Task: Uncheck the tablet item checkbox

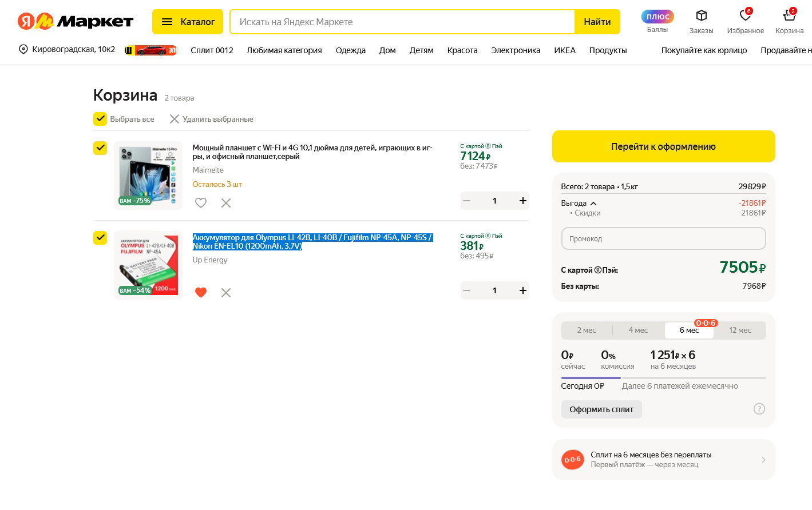Action: pos(100,148)
